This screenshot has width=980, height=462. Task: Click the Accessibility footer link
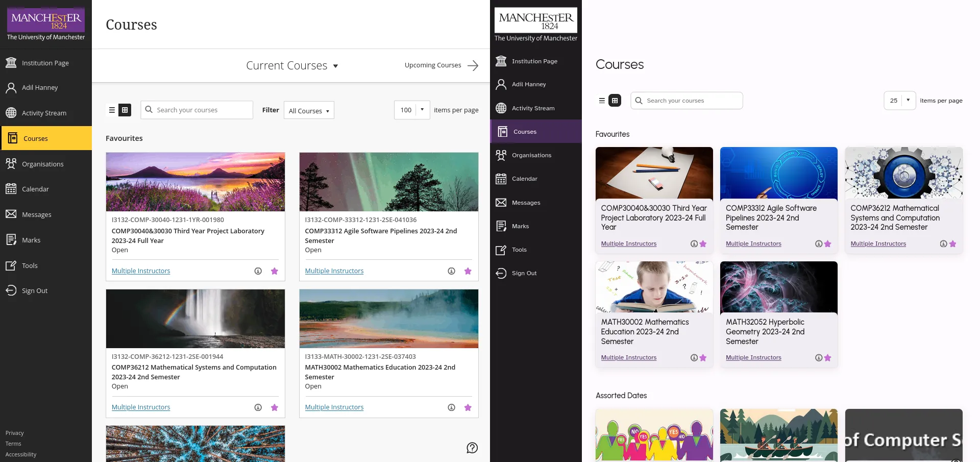[21, 454]
